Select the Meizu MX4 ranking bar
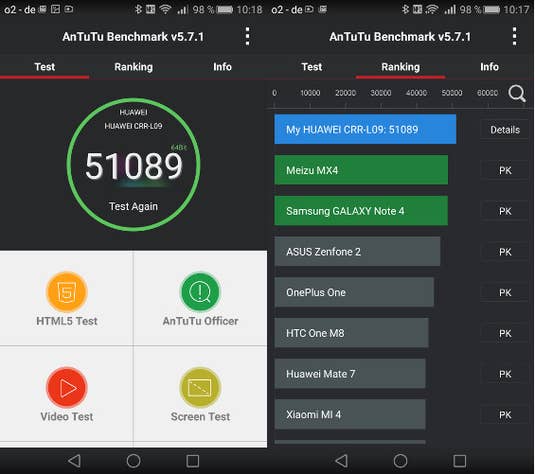 [x=361, y=170]
